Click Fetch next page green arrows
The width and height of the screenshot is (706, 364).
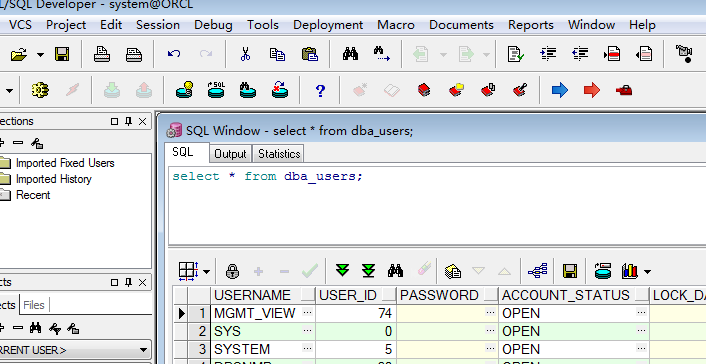tap(342, 271)
